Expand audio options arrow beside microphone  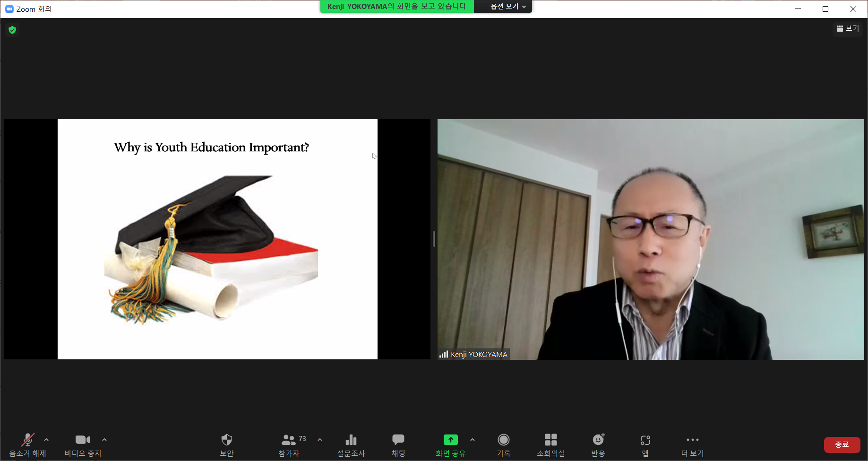click(46, 440)
